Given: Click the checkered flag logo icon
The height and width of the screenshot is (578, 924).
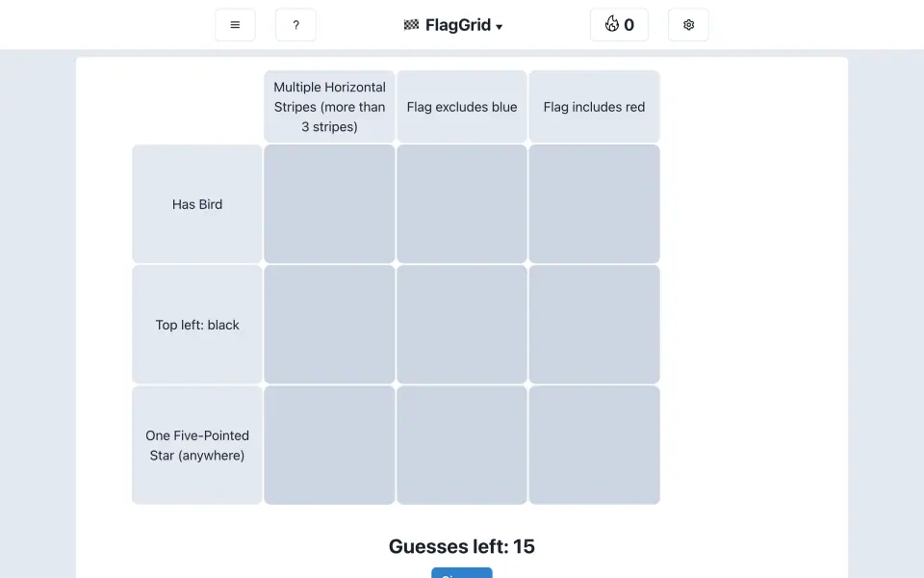Looking at the screenshot, I should pyautogui.click(x=411, y=25).
